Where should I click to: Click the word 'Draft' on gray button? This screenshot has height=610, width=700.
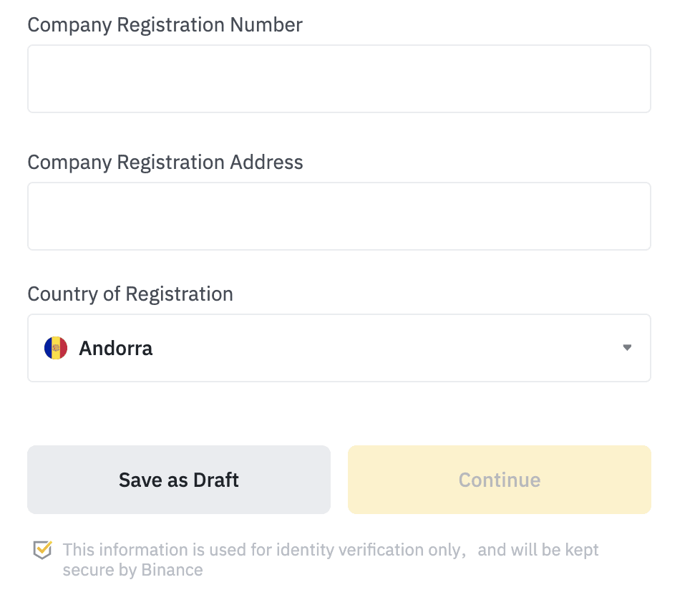216,480
